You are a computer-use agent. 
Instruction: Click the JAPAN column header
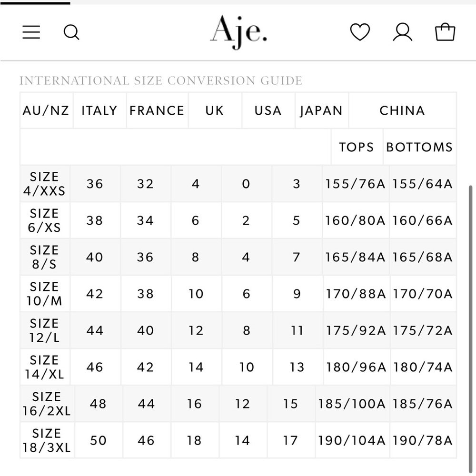(321, 110)
